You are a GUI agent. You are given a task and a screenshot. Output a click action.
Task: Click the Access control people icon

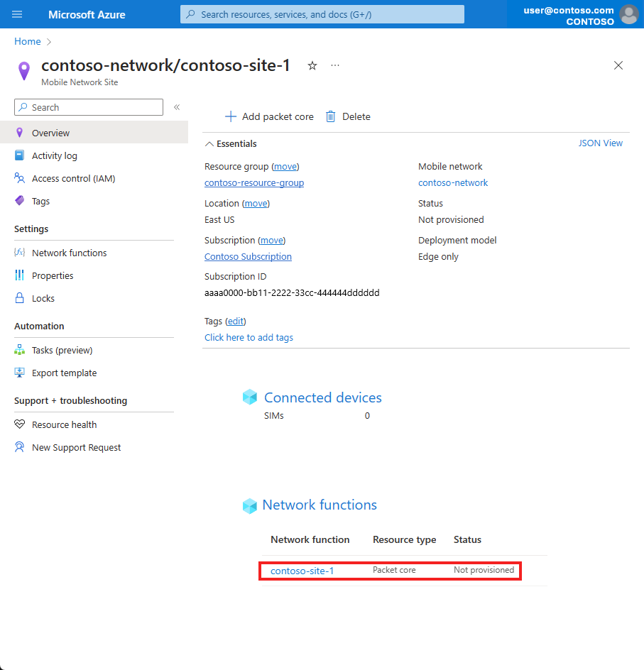coord(20,177)
